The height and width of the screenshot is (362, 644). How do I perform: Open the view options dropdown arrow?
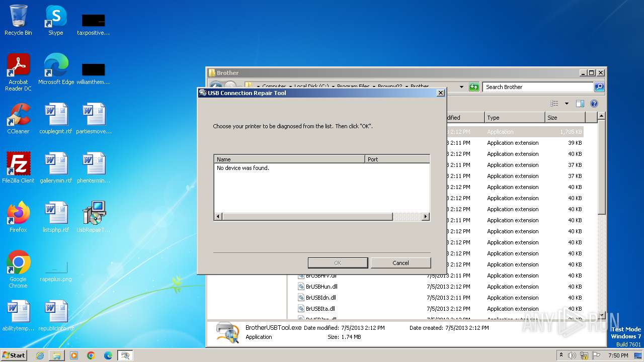click(x=566, y=104)
